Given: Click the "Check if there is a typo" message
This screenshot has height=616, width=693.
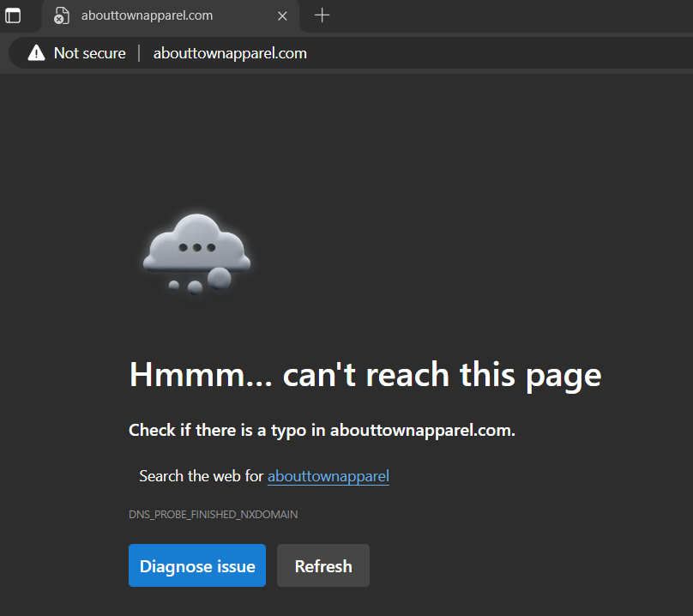Looking at the screenshot, I should pos(322,430).
